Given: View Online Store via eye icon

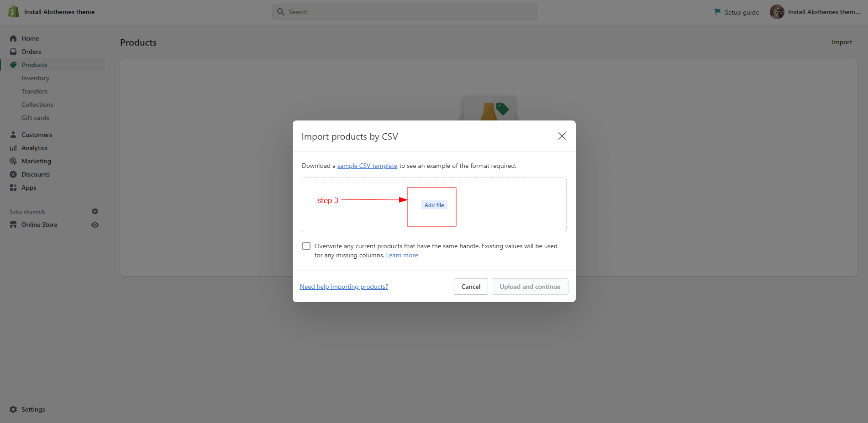Looking at the screenshot, I should tap(95, 225).
